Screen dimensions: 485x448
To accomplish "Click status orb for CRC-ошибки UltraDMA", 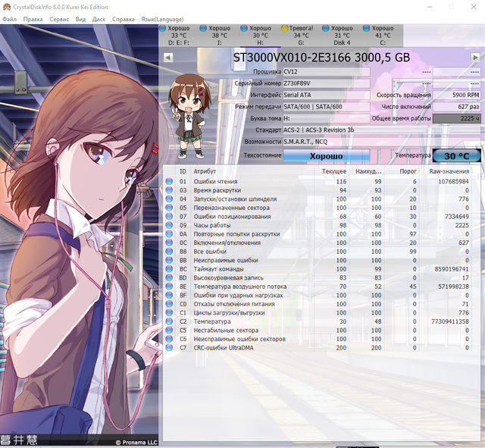I will (x=169, y=348).
